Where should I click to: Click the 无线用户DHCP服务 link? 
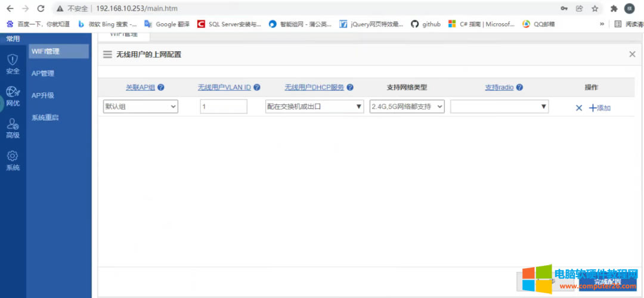tap(315, 88)
